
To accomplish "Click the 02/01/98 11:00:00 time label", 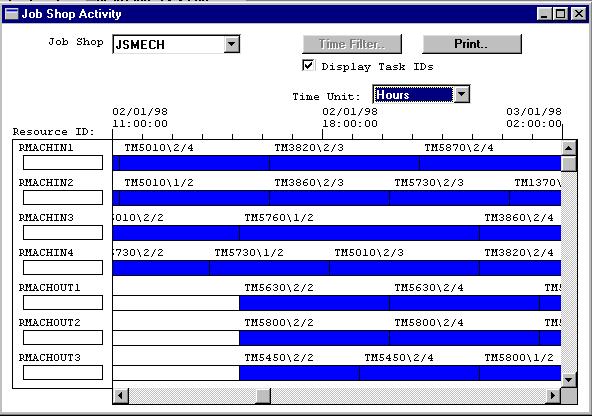I will pyautogui.click(x=140, y=117).
